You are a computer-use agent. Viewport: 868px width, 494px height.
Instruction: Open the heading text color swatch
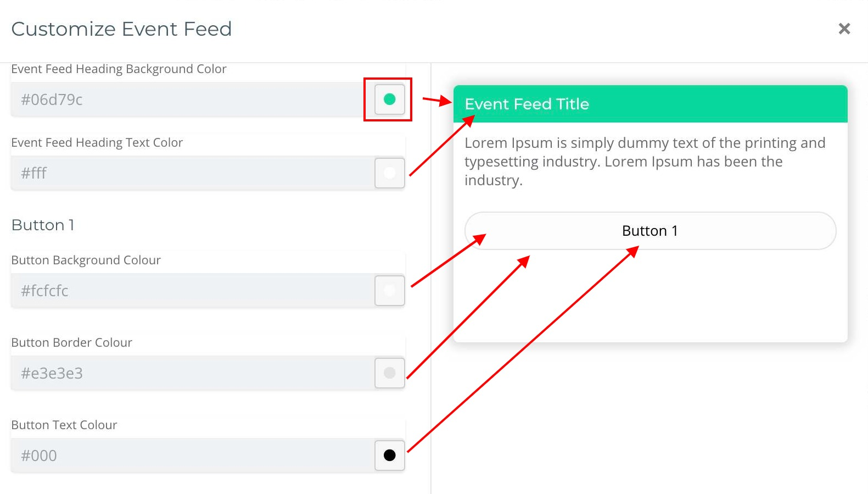click(389, 173)
